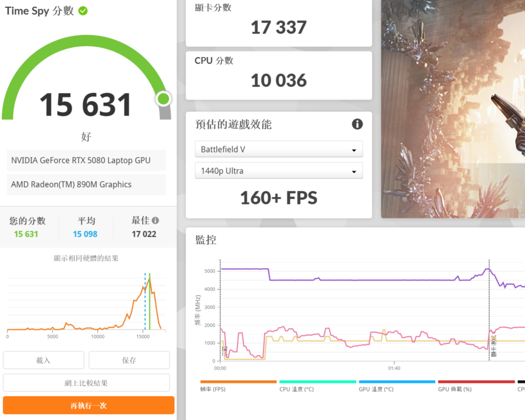525x420 pixels.
Task: Click the 網上比較結果 button
Action: (86, 383)
